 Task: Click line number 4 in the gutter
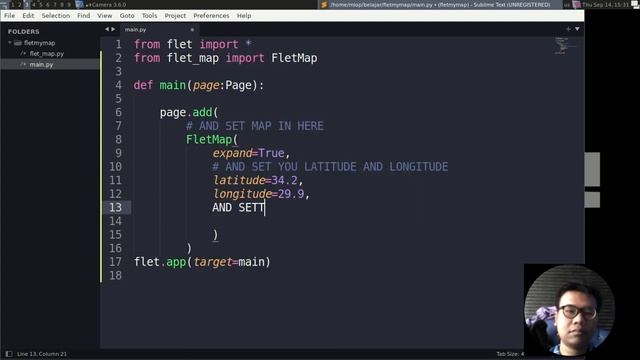(x=118, y=85)
